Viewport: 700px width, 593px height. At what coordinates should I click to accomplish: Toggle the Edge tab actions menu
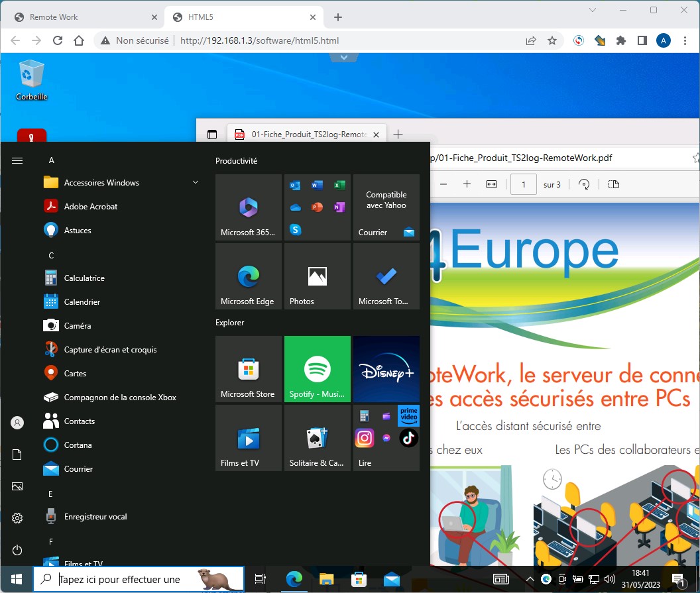[x=212, y=135]
